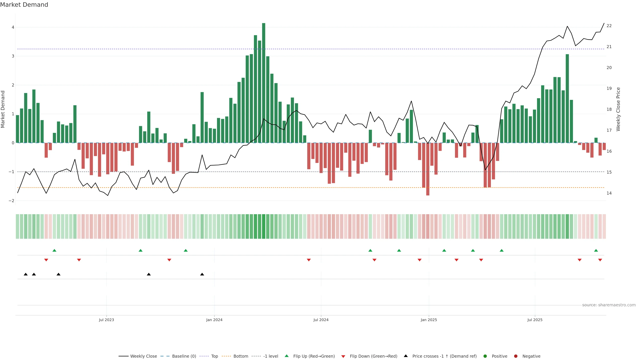Click green Flip Up triangle legend icon
Viewport: 644px width, 362px height.
click(x=287, y=356)
